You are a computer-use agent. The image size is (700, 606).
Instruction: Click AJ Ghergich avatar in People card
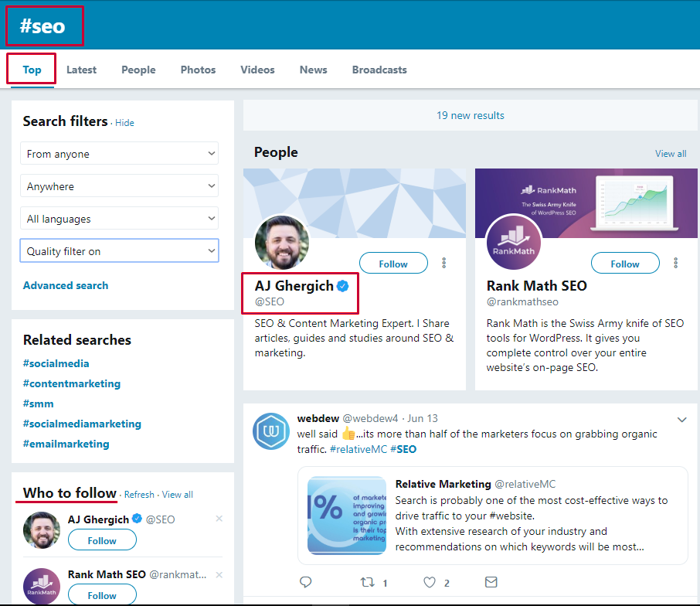(282, 243)
